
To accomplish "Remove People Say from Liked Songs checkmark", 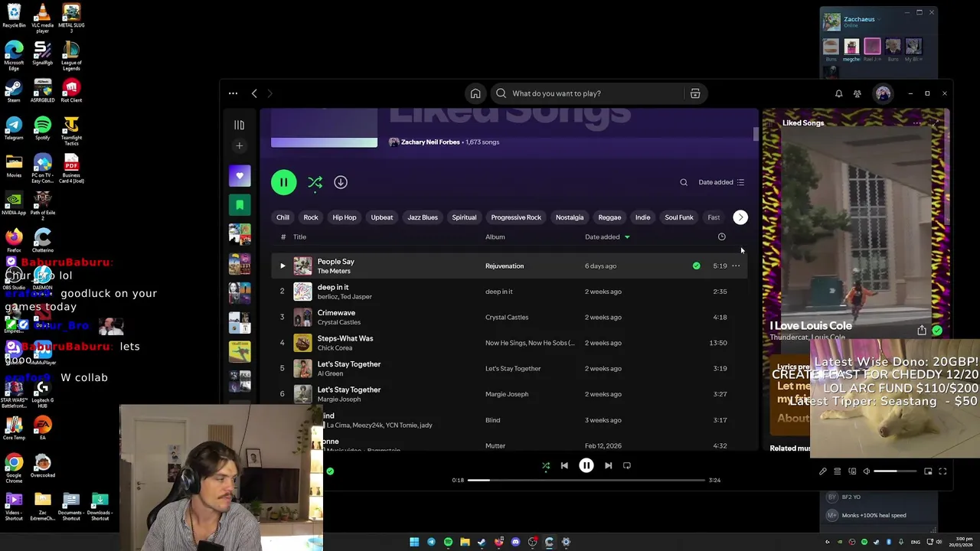I will [x=696, y=266].
